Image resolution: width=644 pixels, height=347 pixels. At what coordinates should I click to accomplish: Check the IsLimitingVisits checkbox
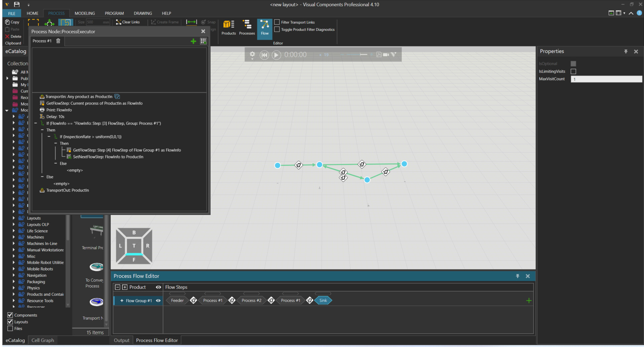pyautogui.click(x=573, y=72)
